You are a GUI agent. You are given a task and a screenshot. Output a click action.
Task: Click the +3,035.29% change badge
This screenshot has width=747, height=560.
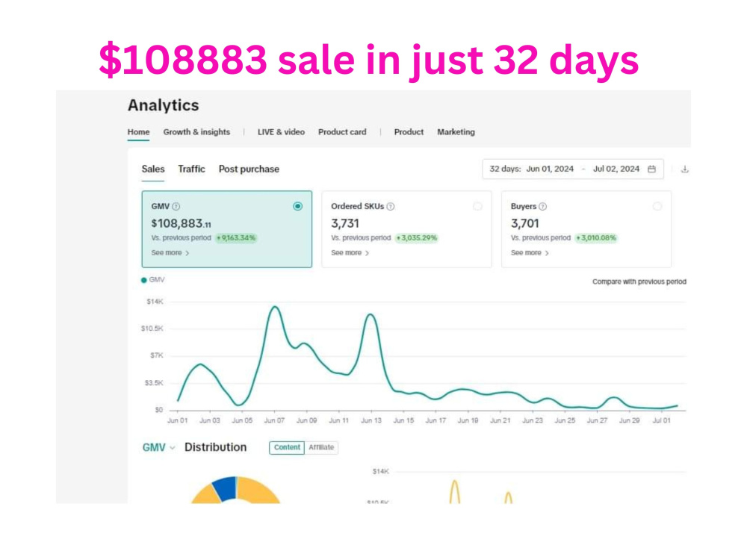416,238
